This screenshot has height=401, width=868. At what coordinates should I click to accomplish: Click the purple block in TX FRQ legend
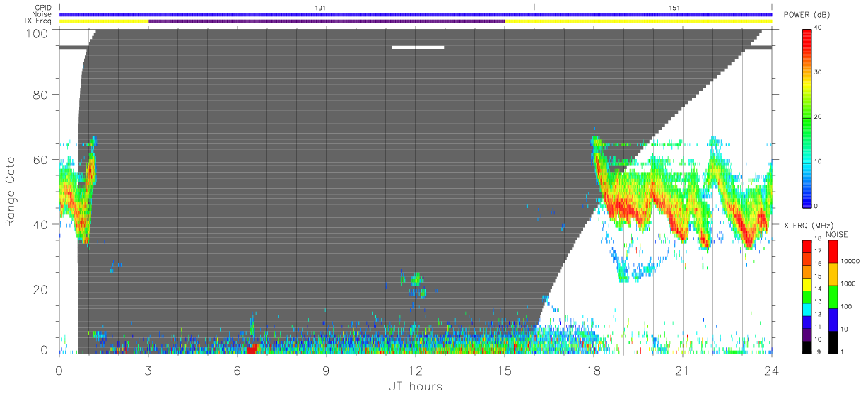[x=807, y=333]
